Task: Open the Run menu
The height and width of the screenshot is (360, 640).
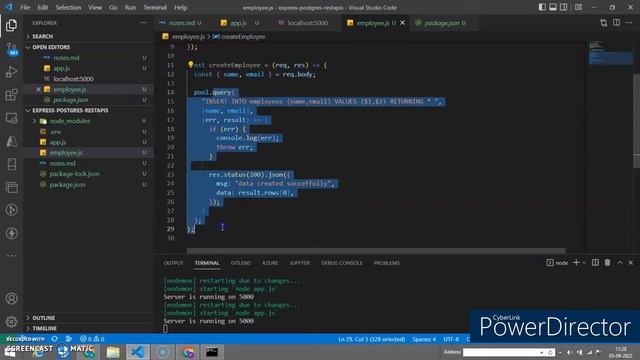Action: (130, 7)
